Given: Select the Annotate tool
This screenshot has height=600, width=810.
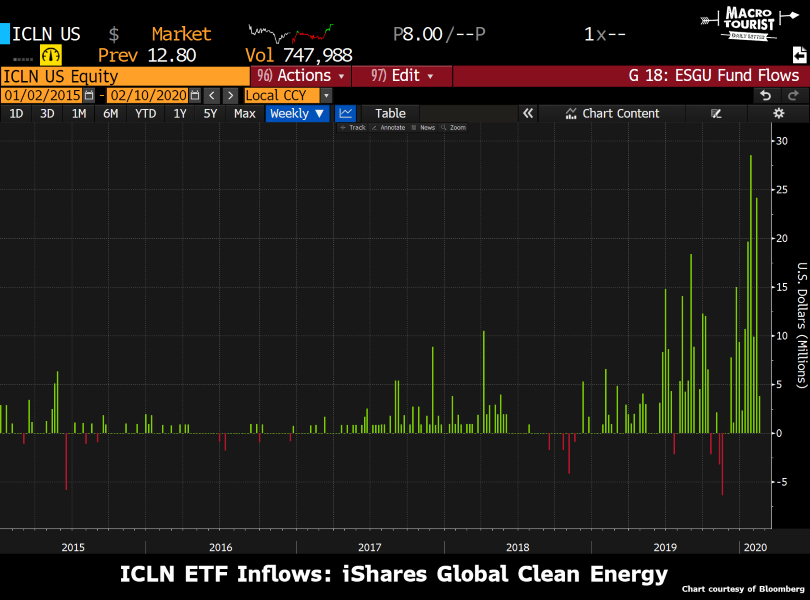Looking at the screenshot, I should [388, 127].
